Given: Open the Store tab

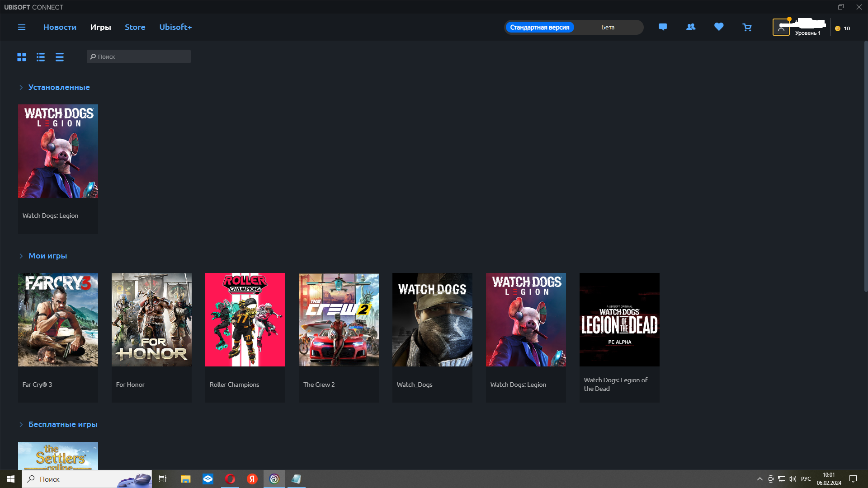Looking at the screenshot, I should (x=135, y=27).
